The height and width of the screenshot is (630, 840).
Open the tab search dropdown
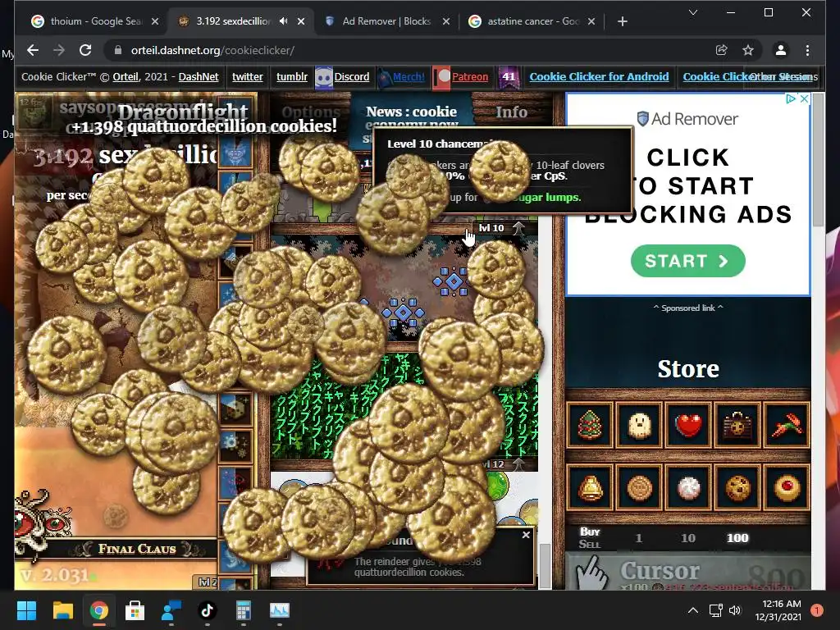692,12
